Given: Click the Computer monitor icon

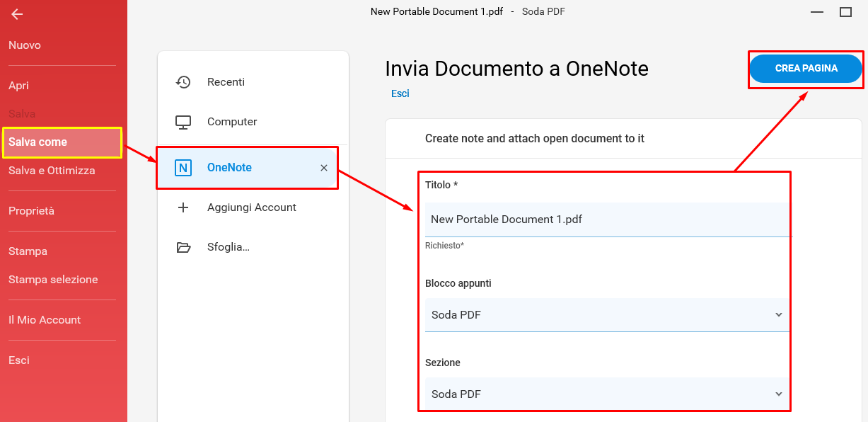Looking at the screenshot, I should pos(183,122).
